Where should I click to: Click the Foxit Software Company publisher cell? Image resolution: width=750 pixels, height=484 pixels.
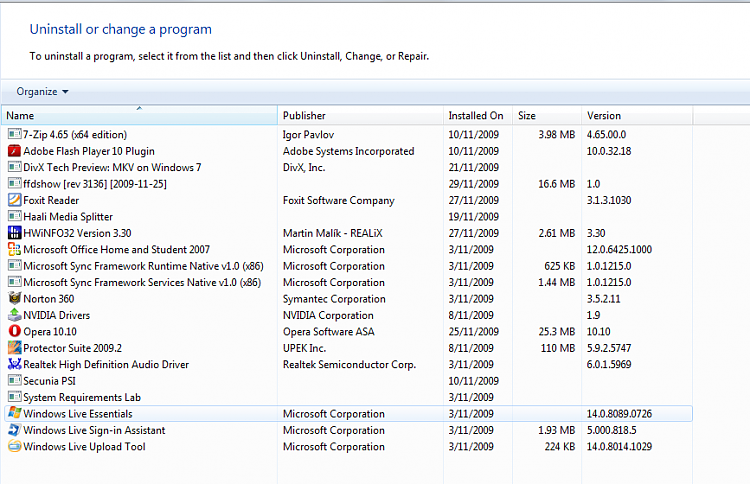click(x=339, y=200)
